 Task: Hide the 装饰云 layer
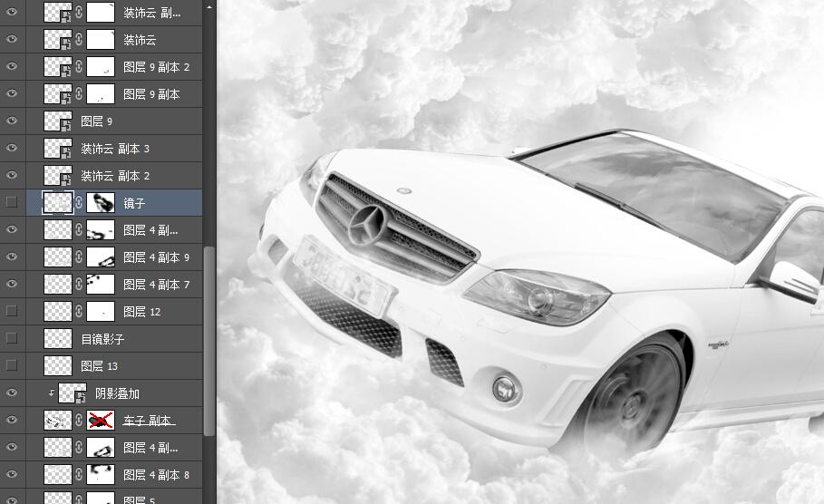[12, 39]
